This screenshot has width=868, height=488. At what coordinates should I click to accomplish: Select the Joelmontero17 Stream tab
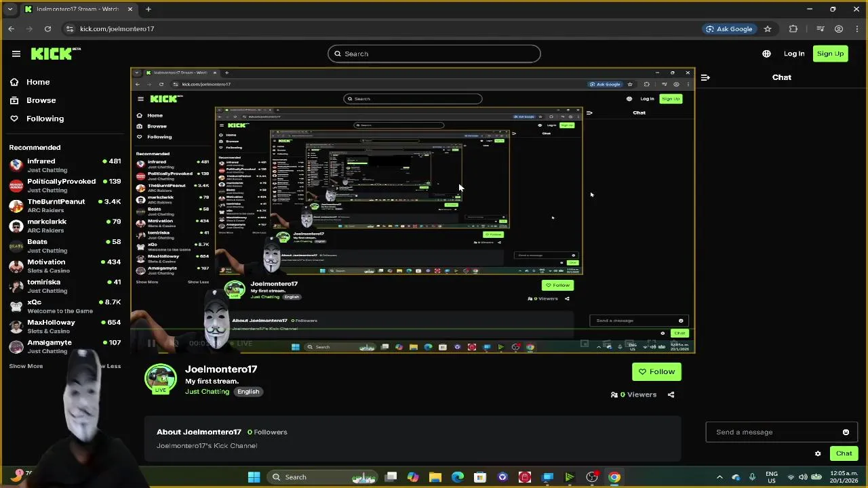pyautogui.click(x=77, y=9)
